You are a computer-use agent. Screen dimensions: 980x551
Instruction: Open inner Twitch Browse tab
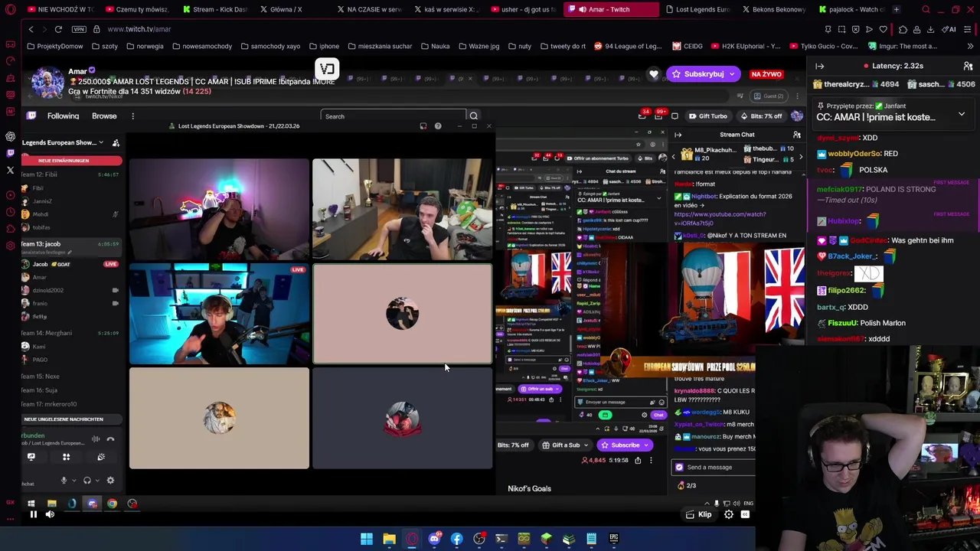104,116
